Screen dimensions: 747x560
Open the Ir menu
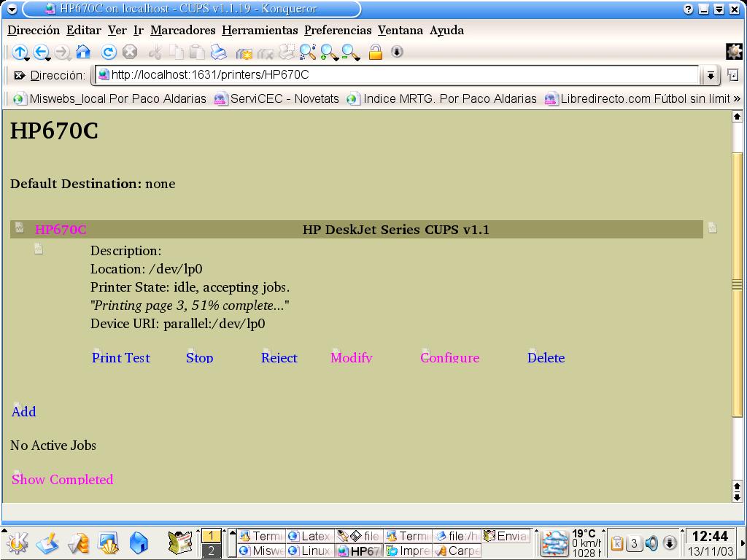pyautogui.click(x=139, y=31)
